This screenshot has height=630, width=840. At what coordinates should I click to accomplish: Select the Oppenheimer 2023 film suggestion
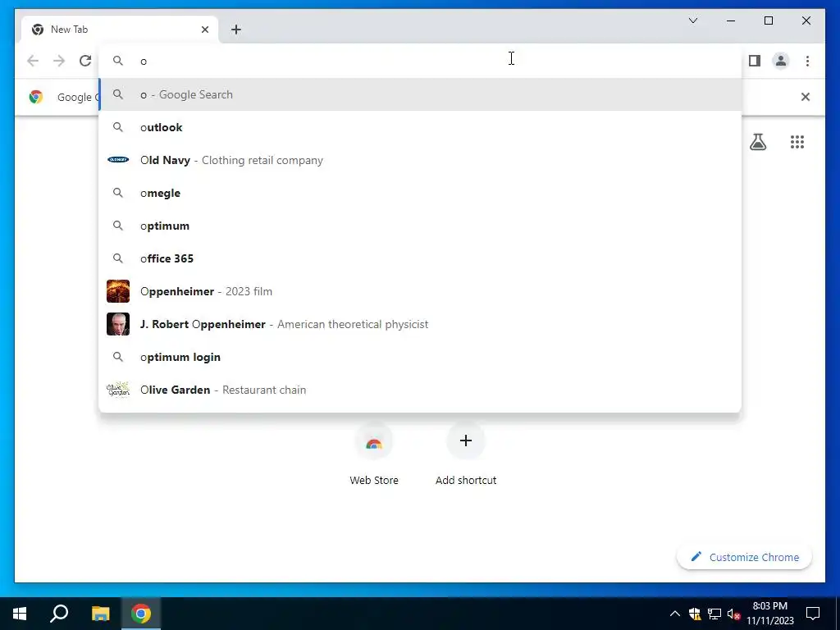coord(421,291)
